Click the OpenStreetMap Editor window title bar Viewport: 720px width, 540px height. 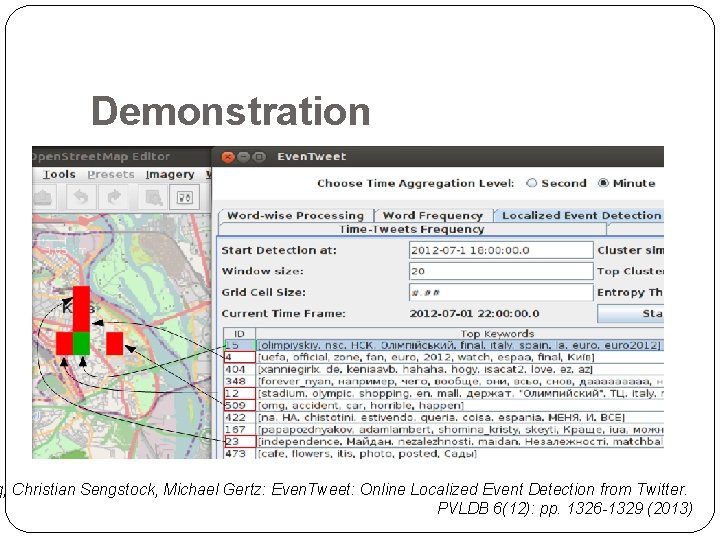(x=122, y=157)
